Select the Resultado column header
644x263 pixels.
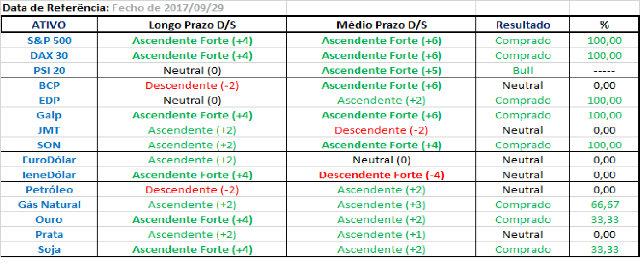(523, 25)
